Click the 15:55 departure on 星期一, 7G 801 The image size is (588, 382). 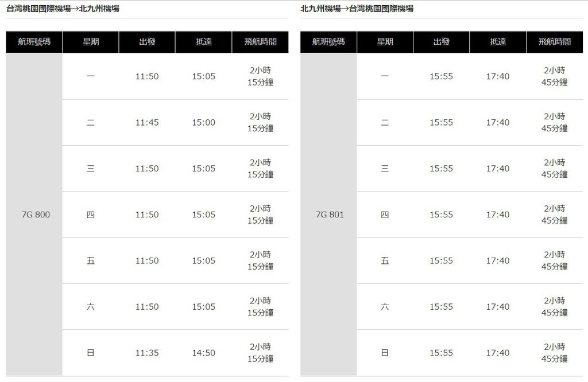point(442,76)
